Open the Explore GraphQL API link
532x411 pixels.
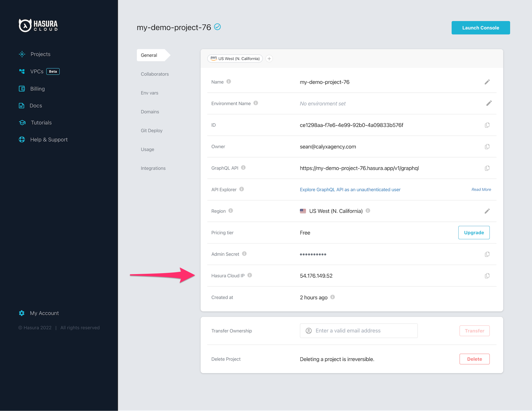point(350,190)
